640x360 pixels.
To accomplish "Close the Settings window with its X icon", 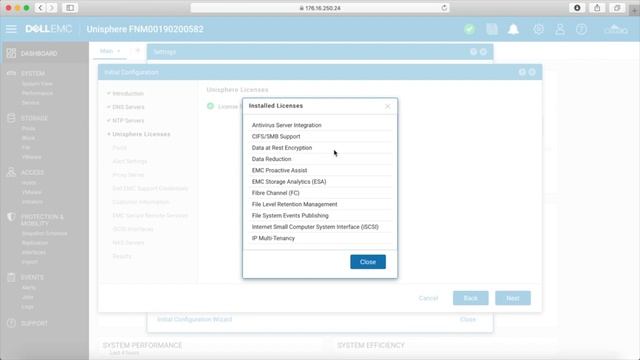I will (x=483, y=52).
